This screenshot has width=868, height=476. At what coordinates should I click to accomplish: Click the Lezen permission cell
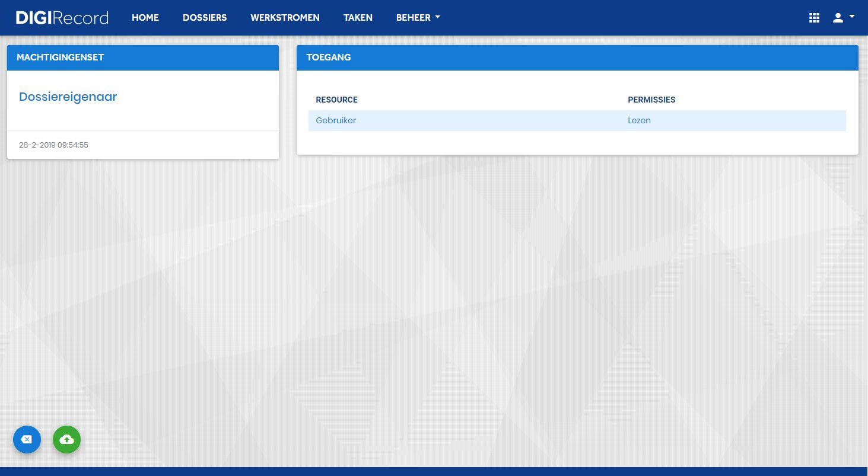(639, 120)
